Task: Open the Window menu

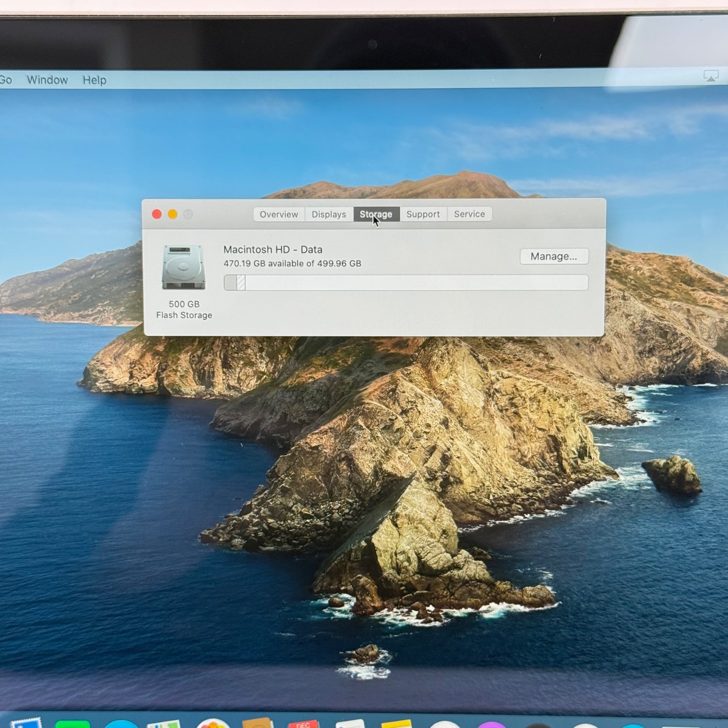Action: click(47, 80)
